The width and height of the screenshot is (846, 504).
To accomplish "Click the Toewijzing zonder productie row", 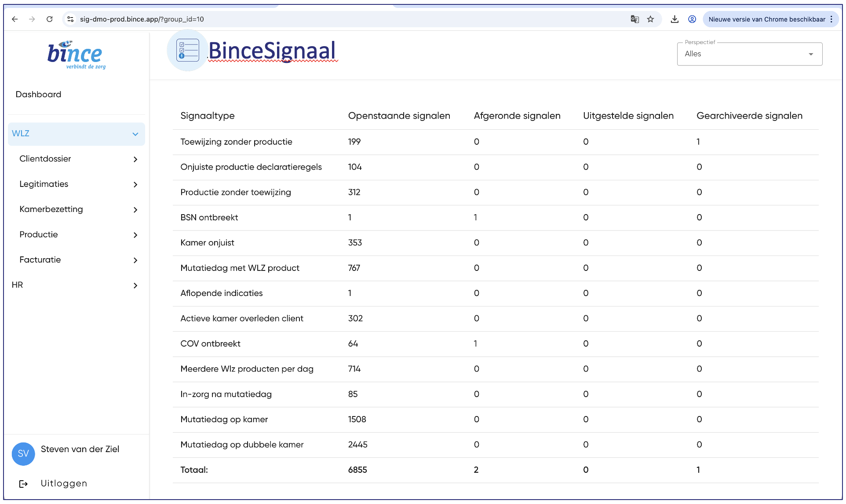I will (236, 142).
